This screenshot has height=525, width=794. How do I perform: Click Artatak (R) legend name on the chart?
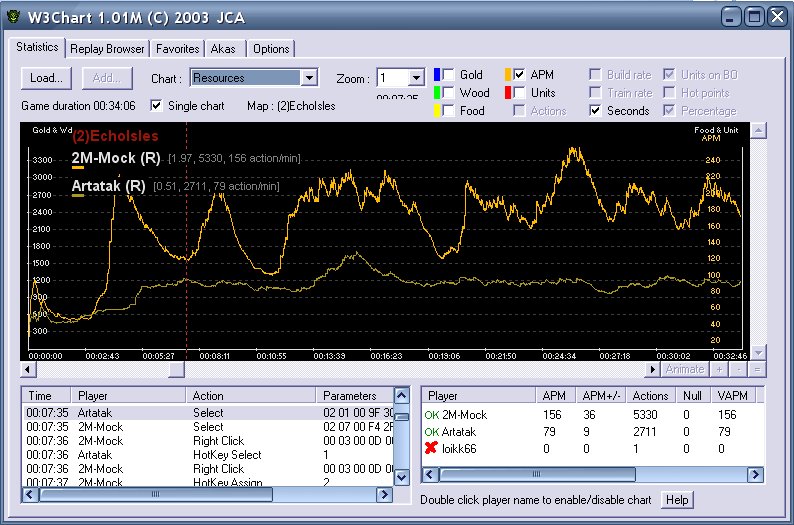click(108, 186)
